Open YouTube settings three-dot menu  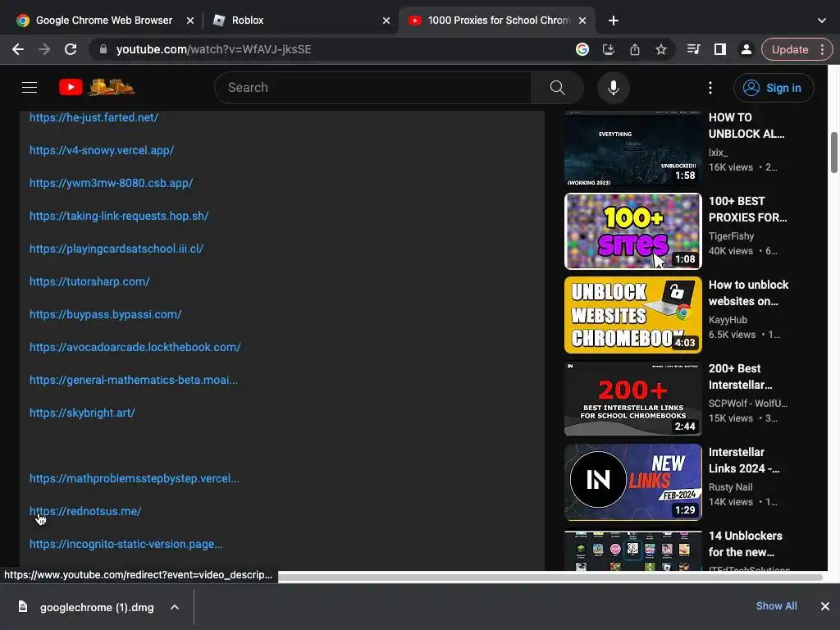click(710, 87)
